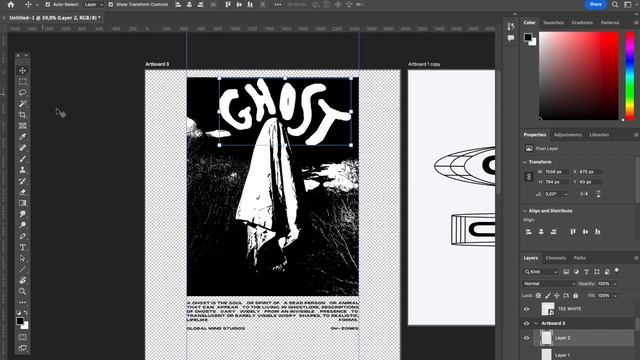Switch to the Adjustments tab
The image size is (640, 360).
[x=567, y=135]
